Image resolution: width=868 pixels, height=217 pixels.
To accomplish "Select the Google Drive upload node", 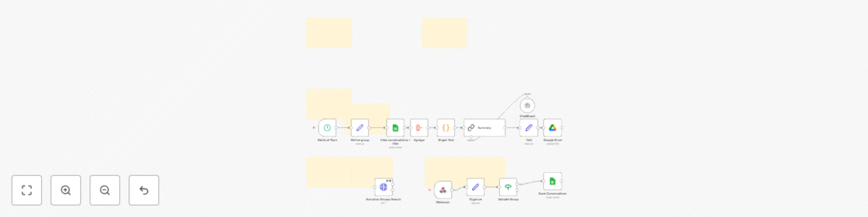I will 553,128.
